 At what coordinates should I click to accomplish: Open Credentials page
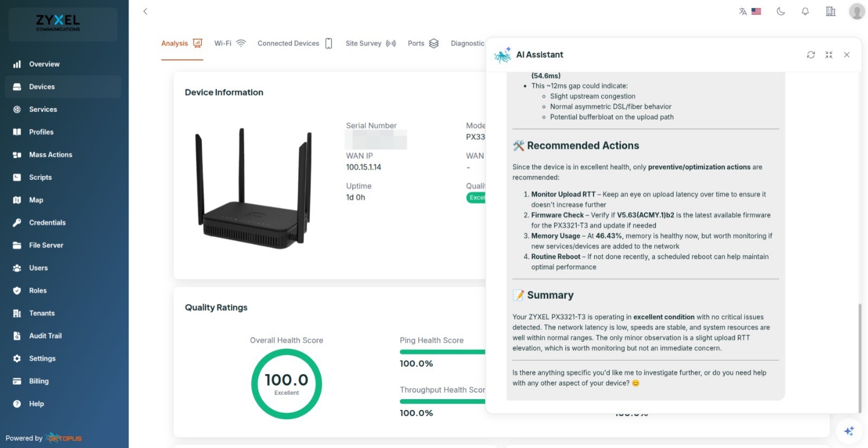click(63, 222)
